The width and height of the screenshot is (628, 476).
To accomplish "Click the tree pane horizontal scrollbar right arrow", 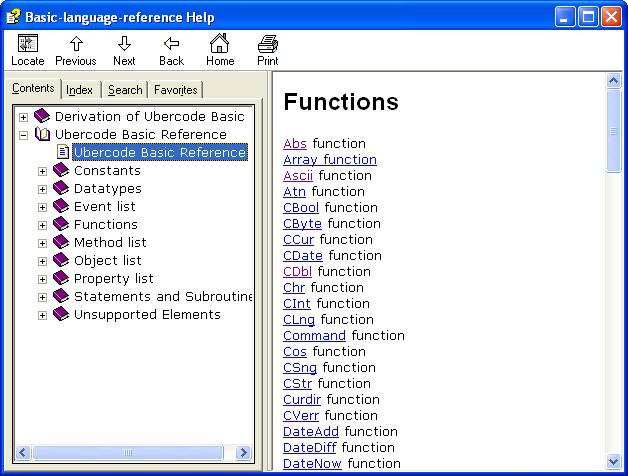I will [246, 453].
